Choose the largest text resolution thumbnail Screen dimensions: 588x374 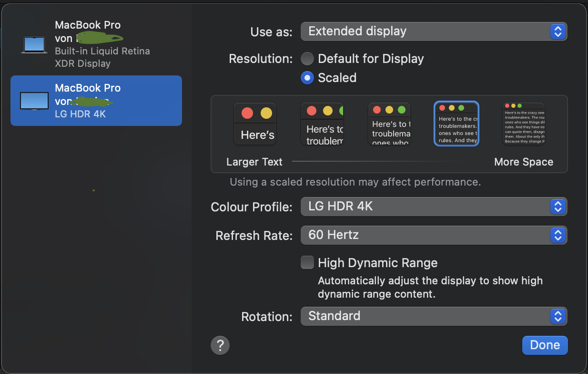pos(255,124)
